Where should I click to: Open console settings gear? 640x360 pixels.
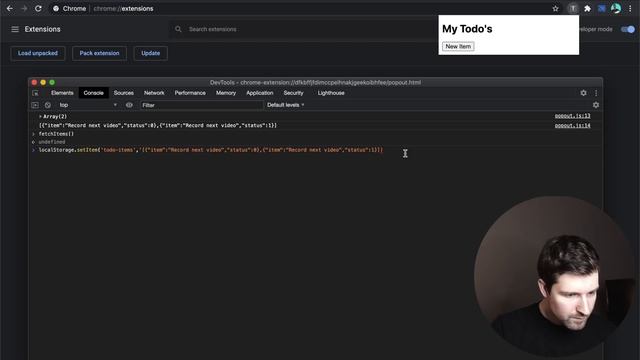(596, 105)
